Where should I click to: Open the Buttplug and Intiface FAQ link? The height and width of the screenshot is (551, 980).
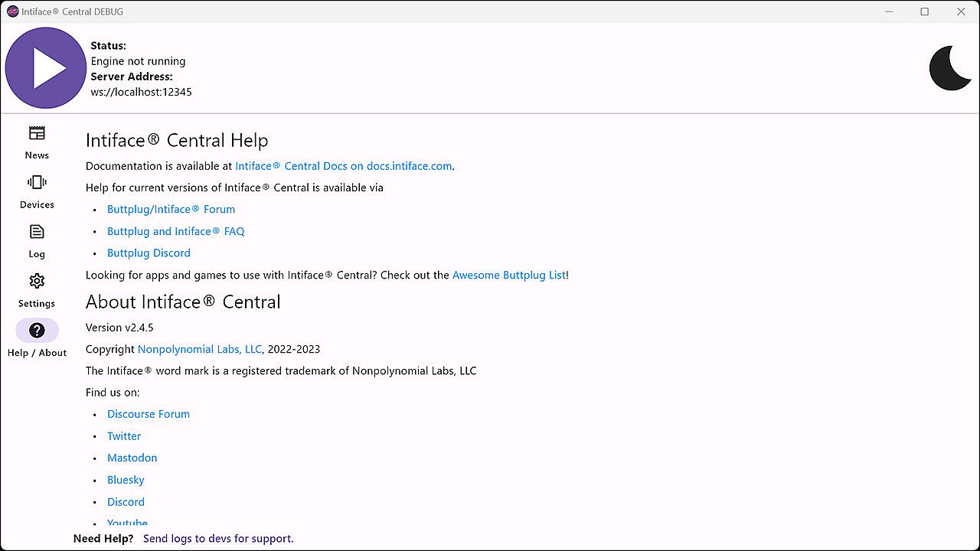coord(176,231)
